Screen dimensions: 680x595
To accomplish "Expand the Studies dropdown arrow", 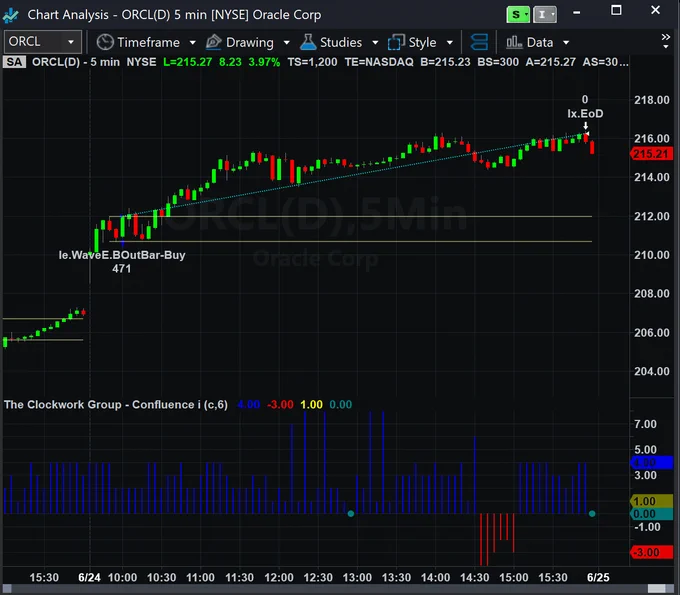I will pyautogui.click(x=375, y=42).
